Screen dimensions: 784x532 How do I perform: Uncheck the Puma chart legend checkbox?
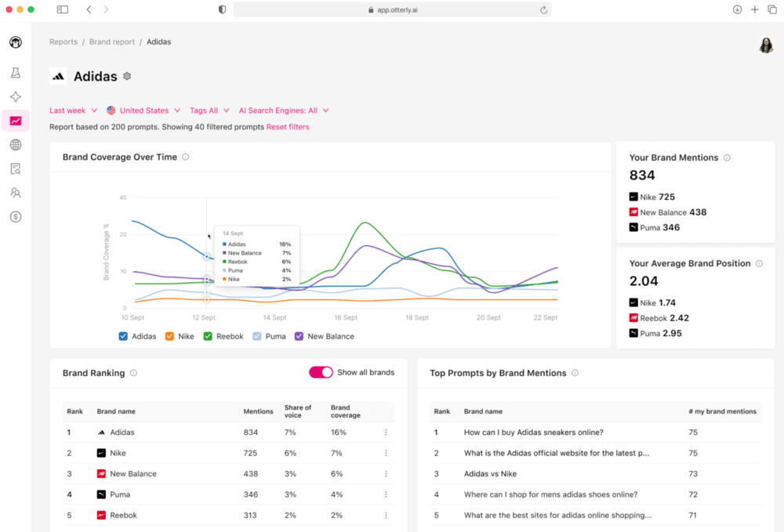point(257,336)
